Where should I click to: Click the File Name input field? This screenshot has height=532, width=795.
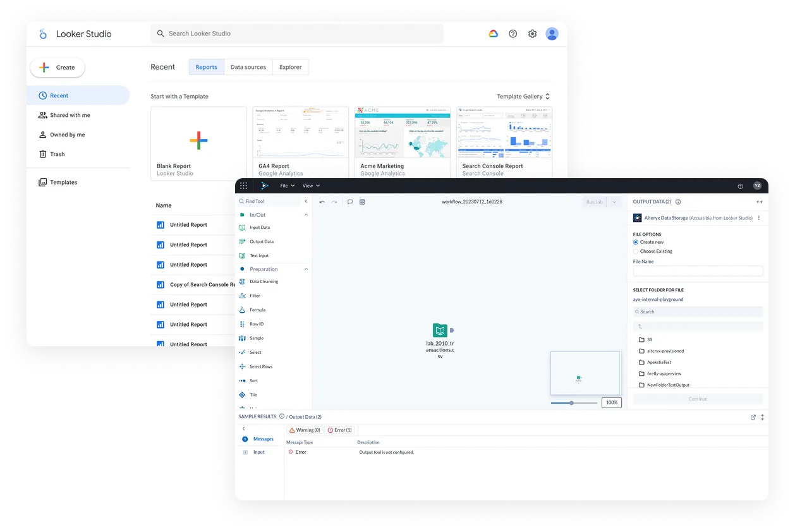point(698,270)
